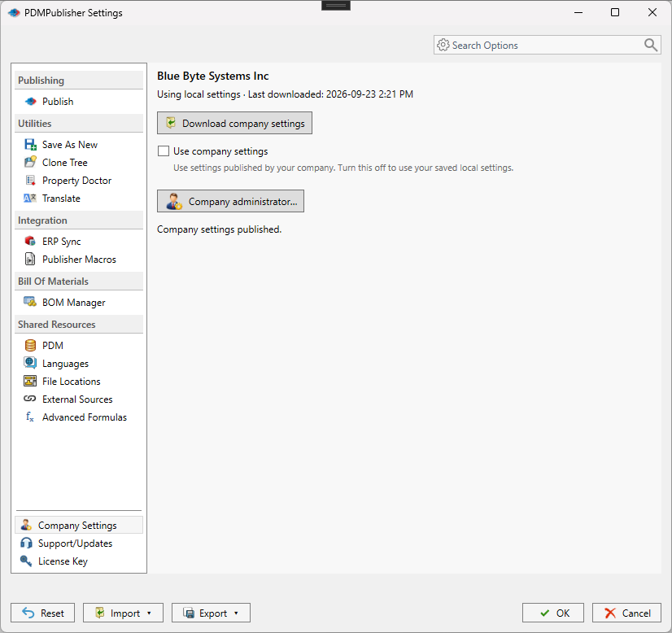The image size is (672, 633).
Task: Click the License Key icon
Action: click(26, 561)
